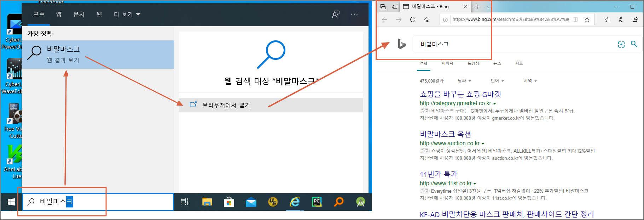
Task: Open CyberLink PowerDirector desktop shortcut
Action: (12, 32)
